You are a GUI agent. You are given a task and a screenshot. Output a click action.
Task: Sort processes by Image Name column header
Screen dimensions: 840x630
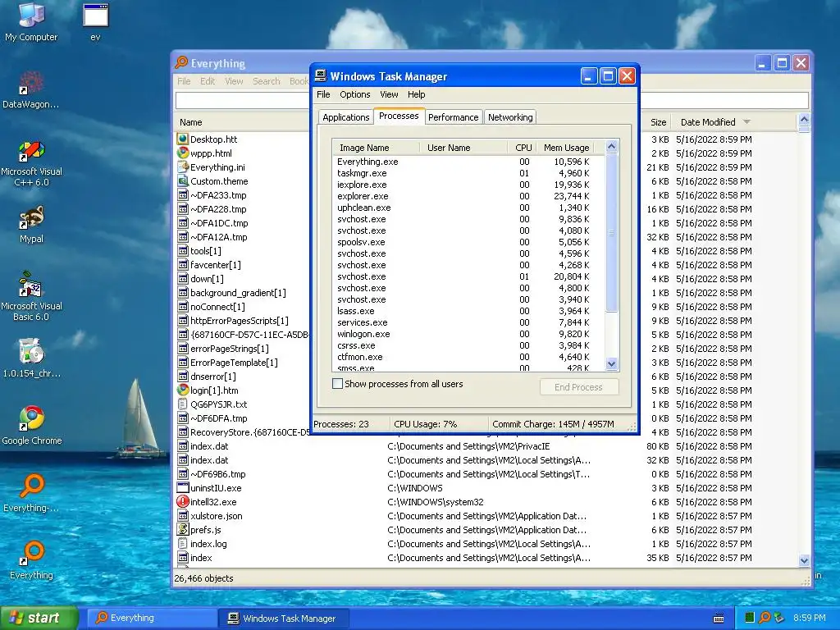pos(376,148)
